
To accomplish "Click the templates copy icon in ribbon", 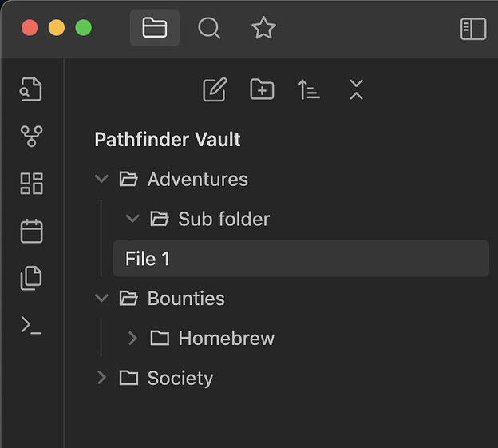I will tap(31, 278).
